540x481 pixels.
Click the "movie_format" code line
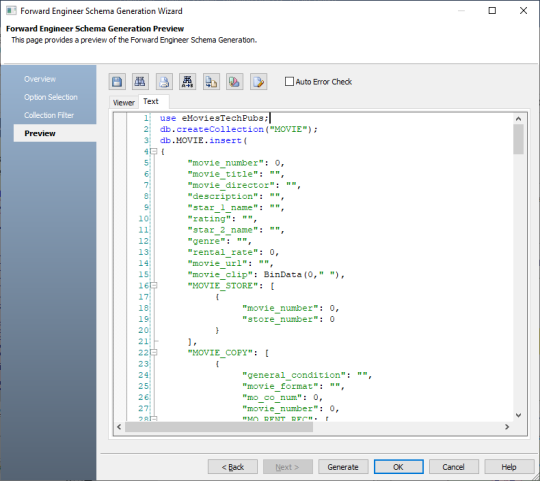293,386
